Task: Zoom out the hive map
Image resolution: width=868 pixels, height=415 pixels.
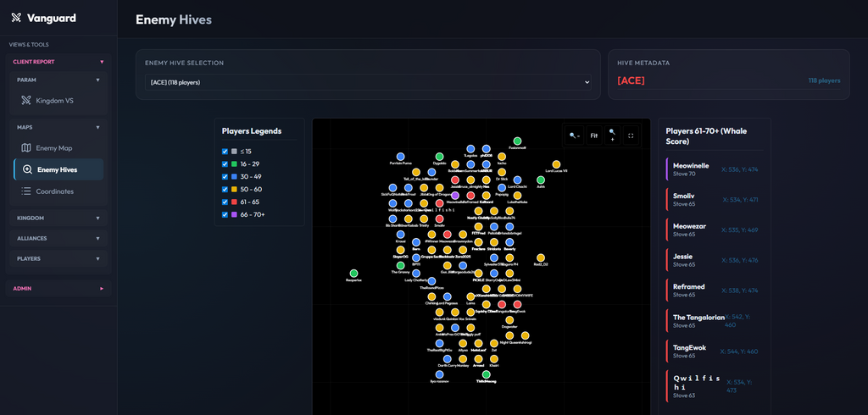Action: [574, 135]
